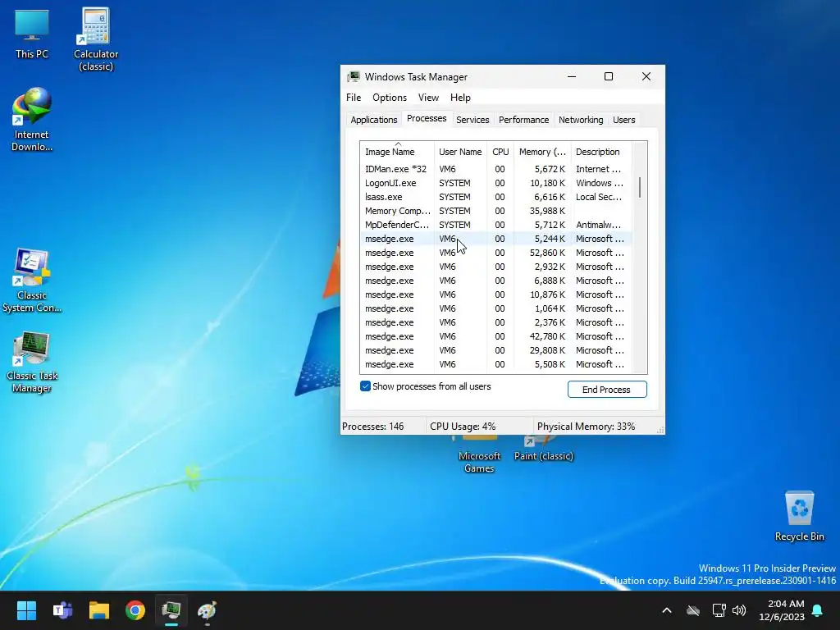The width and height of the screenshot is (840, 630).
Task: Toggle Show processes from all users
Action: coord(365,386)
